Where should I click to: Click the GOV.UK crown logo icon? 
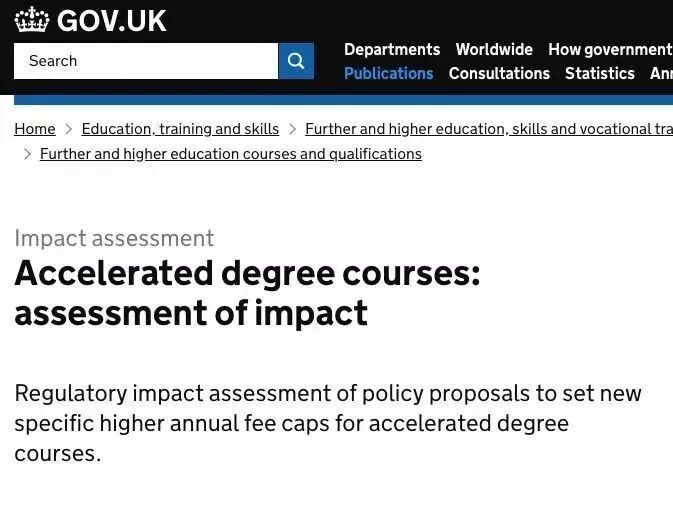tap(32, 20)
